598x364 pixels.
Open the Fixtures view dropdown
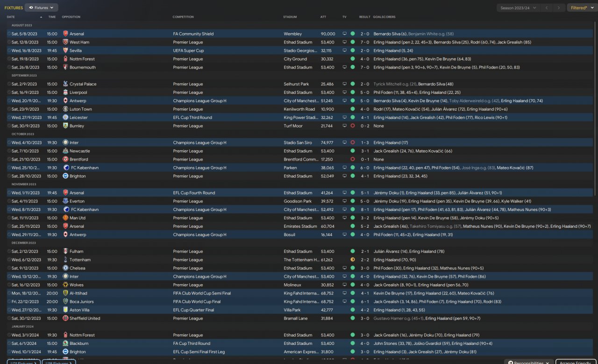tap(42, 7)
